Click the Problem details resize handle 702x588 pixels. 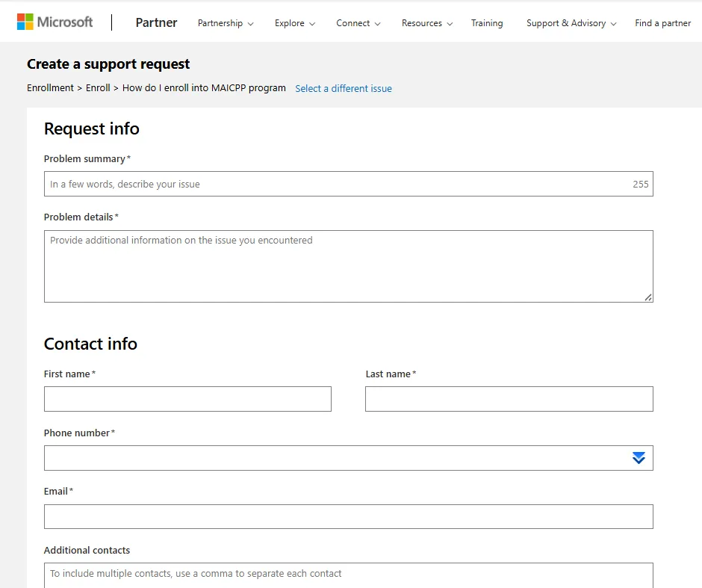click(647, 297)
